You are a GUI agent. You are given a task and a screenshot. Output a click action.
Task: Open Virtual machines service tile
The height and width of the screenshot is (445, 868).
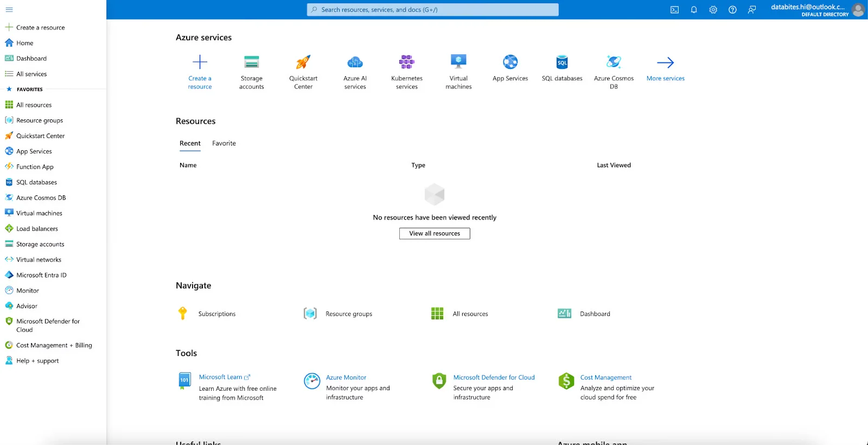[x=459, y=72]
